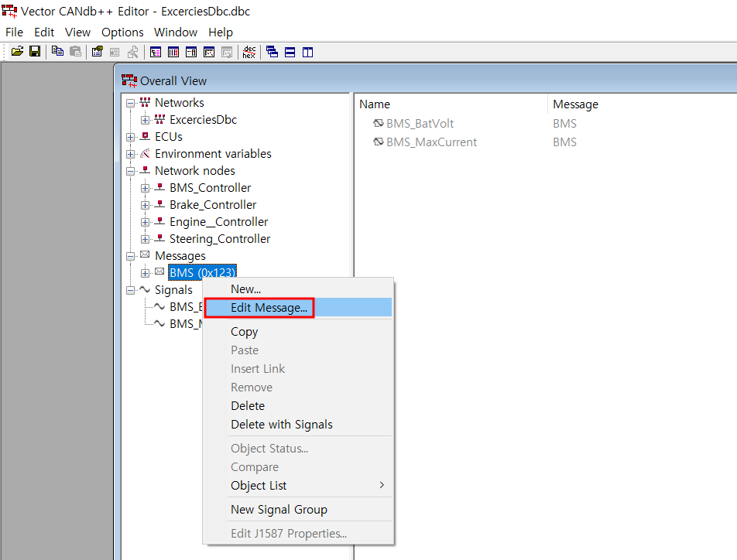Expand the Engine_Controller node
The width and height of the screenshot is (737, 560).
146,222
